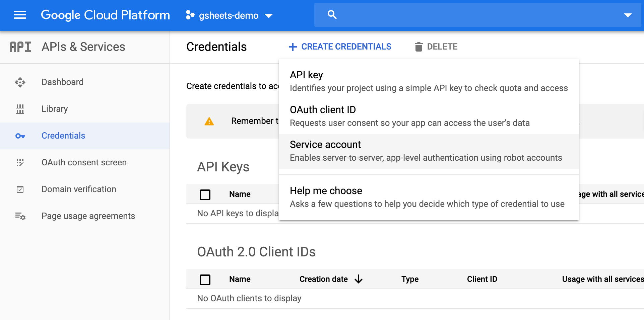Open the navigation hamburger menu
The height and width of the screenshot is (320, 644).
[x=19, y=15]
